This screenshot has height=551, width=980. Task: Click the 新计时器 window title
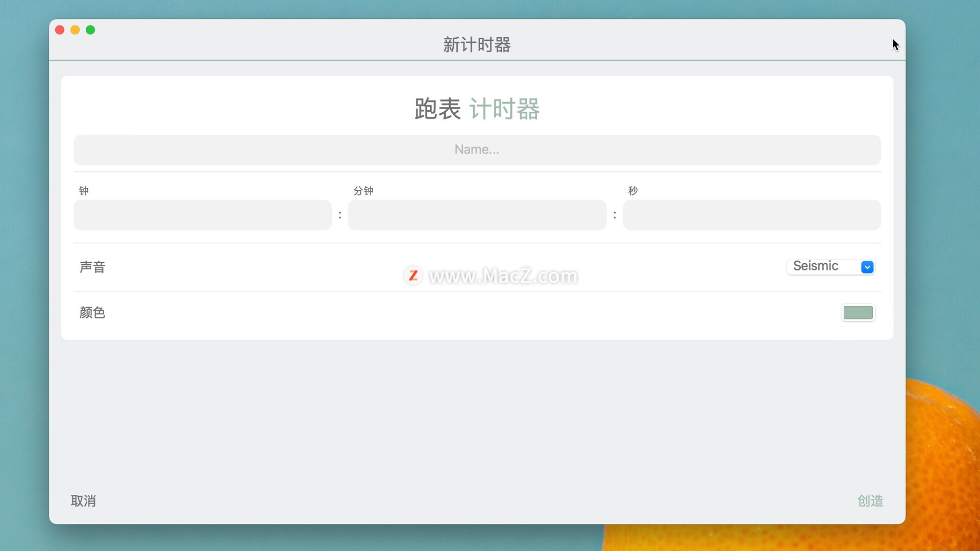point(477,45)
